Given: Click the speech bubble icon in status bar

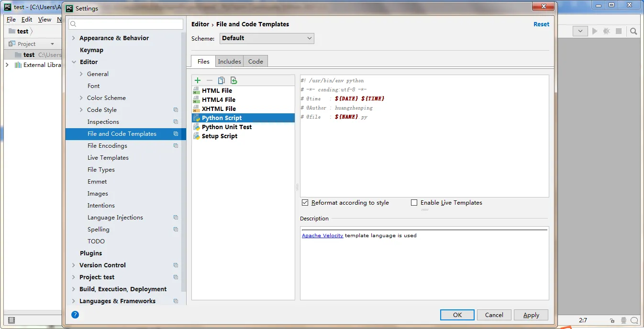Looking at the screenshot, I should click(x=634, y=320).
